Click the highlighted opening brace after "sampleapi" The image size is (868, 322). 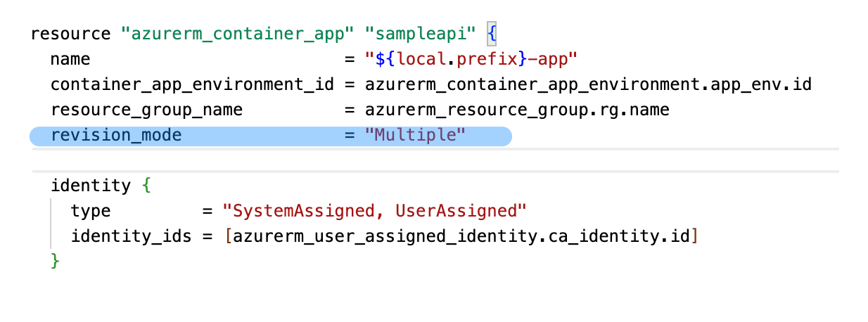(492, 34)
